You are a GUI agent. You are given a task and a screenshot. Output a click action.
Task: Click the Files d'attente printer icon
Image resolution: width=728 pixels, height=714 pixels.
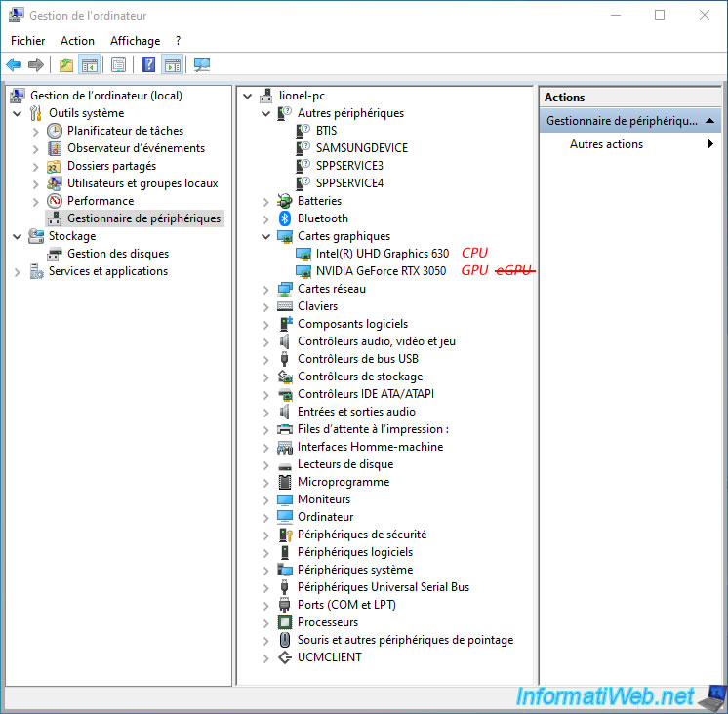285,429
